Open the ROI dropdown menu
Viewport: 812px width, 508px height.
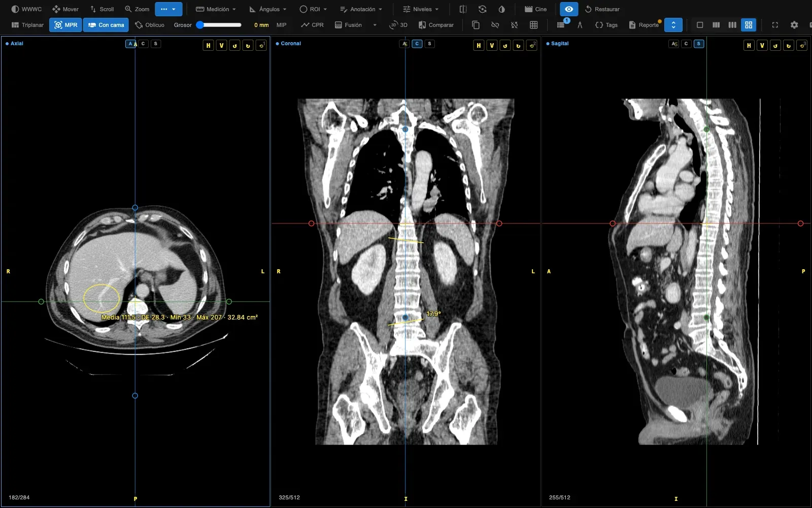[313, 9]
